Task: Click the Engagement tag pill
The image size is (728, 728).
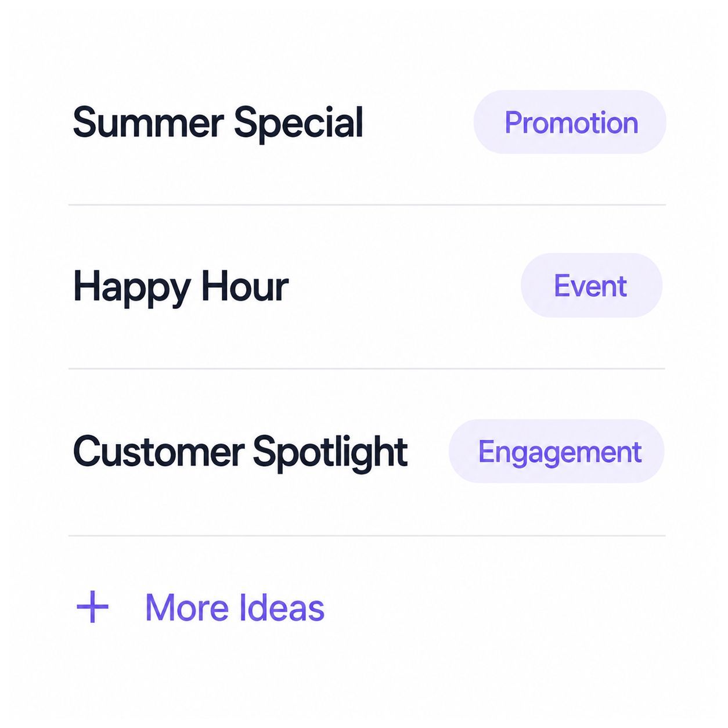Action: (x=556, y=451)
